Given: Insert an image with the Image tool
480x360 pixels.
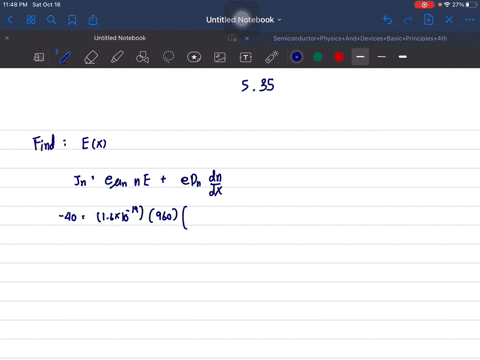Looking at the screenshot, I should (220, 57).
